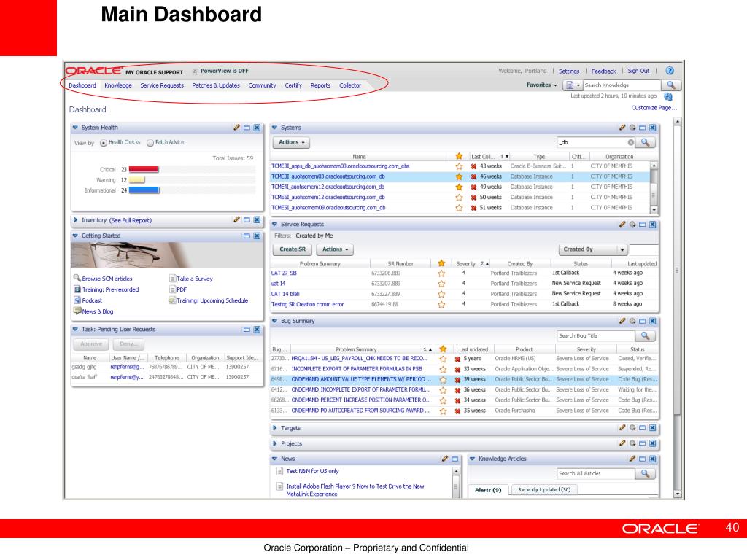The height and width of the screenshot is (560, 747).
Task: Minimize the System Health panel
Action: tap(247, 128)
